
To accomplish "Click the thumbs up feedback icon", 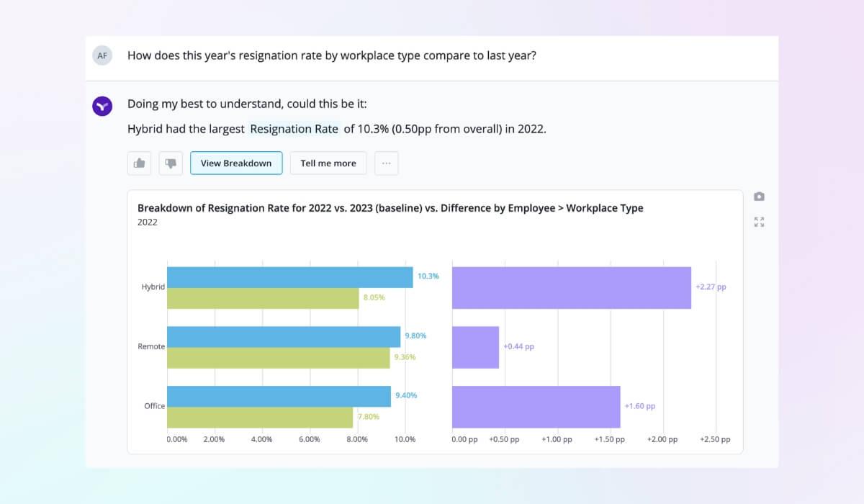I will pos(139,163).
